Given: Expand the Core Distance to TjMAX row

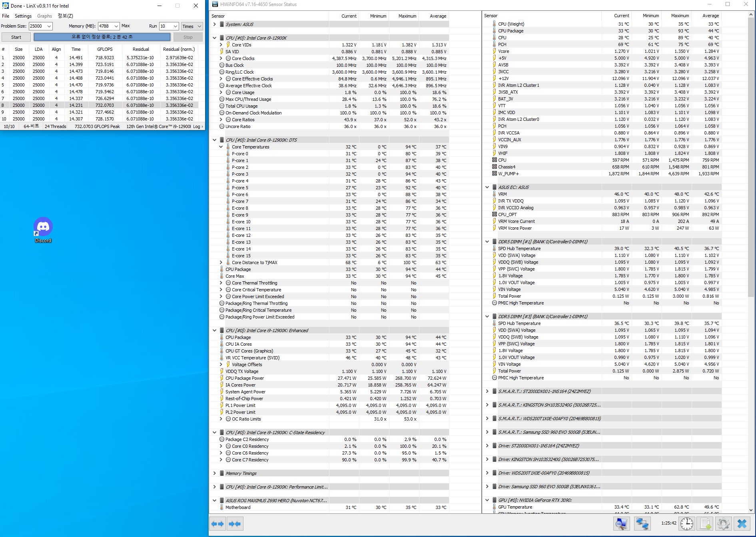Looking at the screenshot, I should [221, 262].
